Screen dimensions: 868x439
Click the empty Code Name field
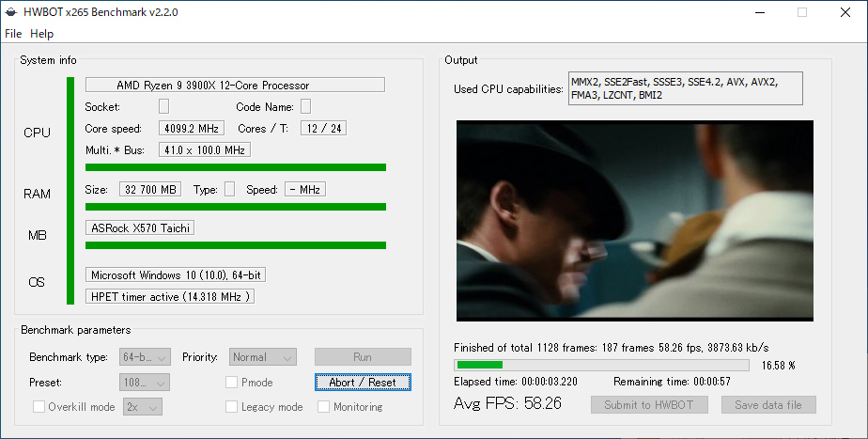(x=305, y=106)
